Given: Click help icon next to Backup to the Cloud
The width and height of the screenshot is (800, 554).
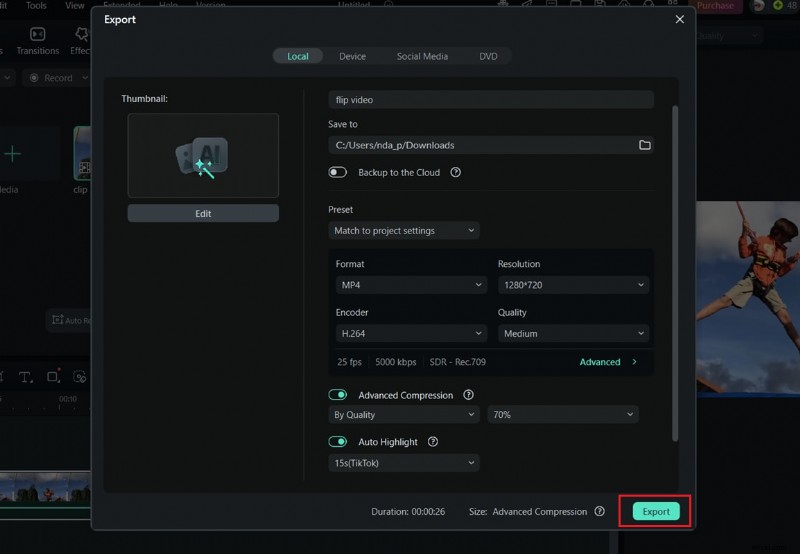Looking at the screenshot, I should click(455, 172).
